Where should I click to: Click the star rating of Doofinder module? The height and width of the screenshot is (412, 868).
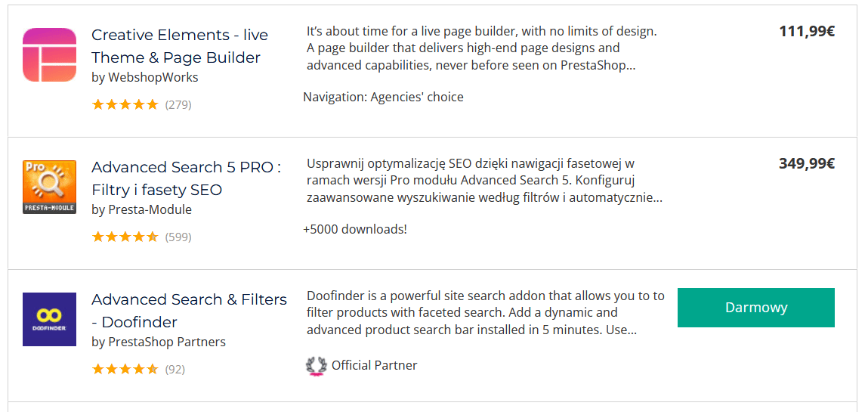click(x=125, y=369)
